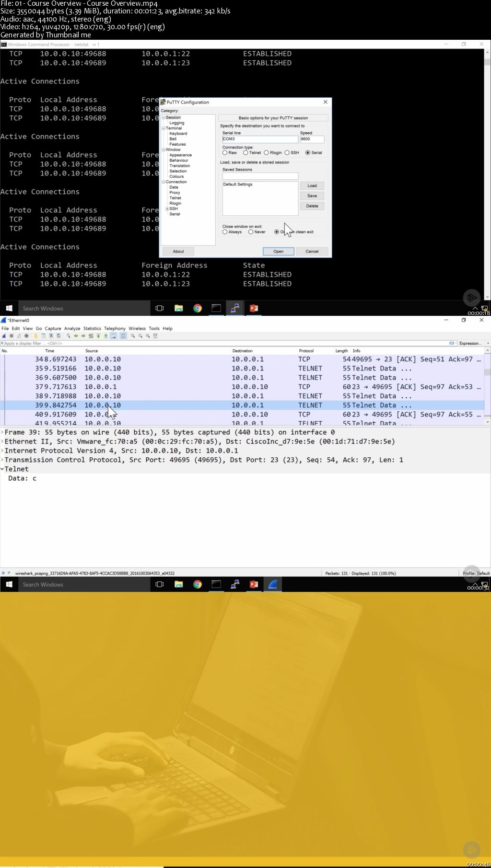Zoom in the Wireshark text
The height and width of the screenshot is (868, 491).
(x=133, y=336)
